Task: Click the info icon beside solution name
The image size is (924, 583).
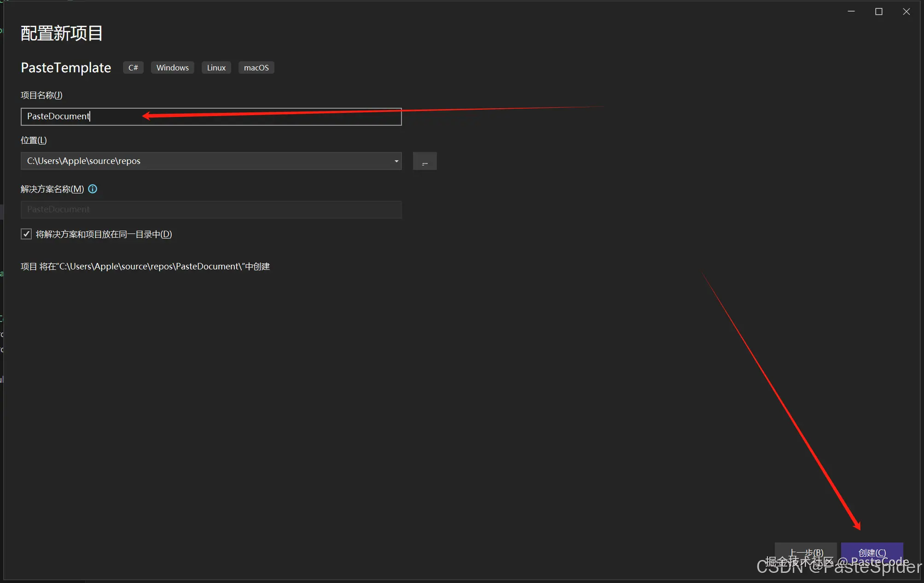Action: point(93,189)
